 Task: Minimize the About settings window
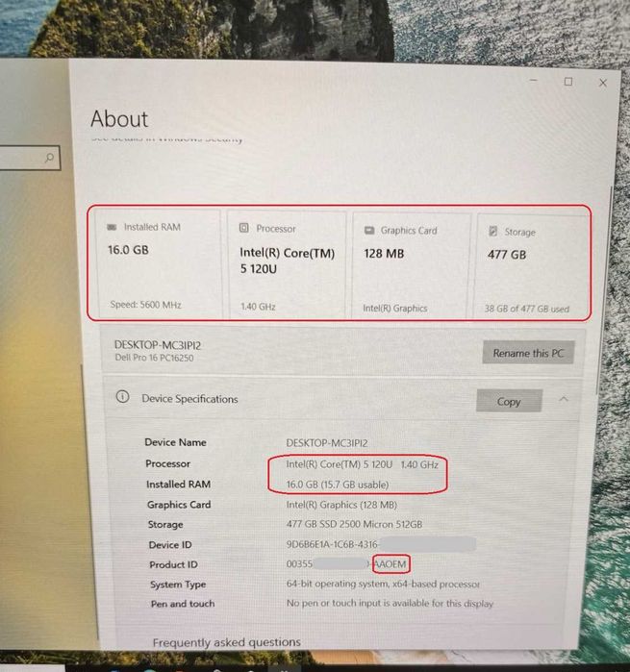point(534,80)
